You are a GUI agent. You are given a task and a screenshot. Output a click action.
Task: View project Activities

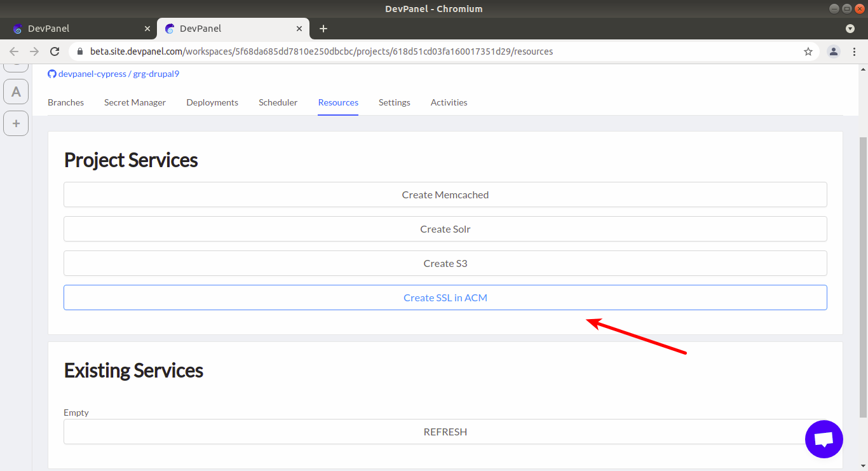[449, 102]
